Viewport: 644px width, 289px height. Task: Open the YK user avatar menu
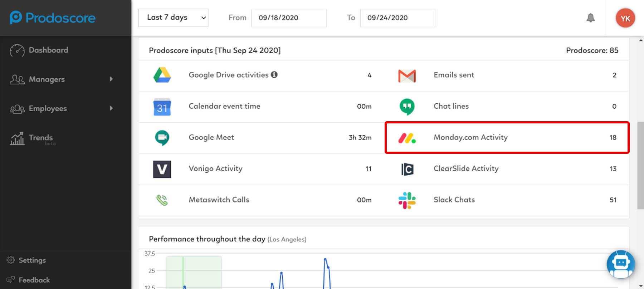pyautogui.click(x=625, y=18)
